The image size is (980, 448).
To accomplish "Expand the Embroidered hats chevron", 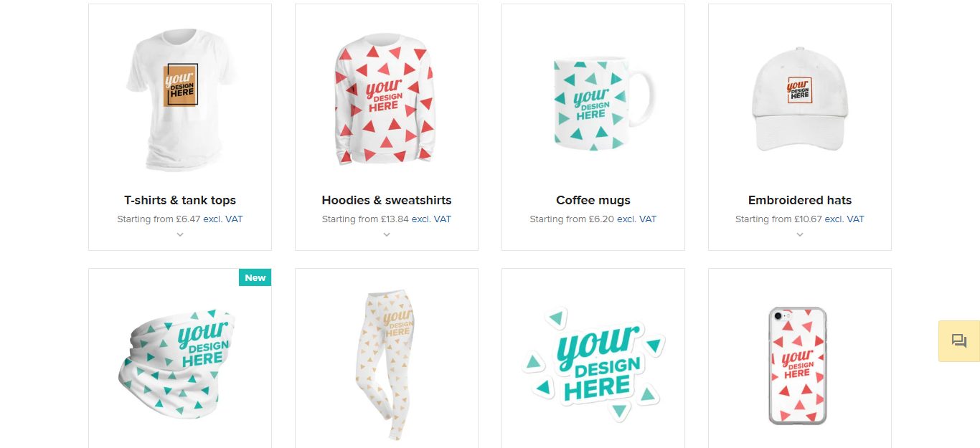I will (800, 234).
